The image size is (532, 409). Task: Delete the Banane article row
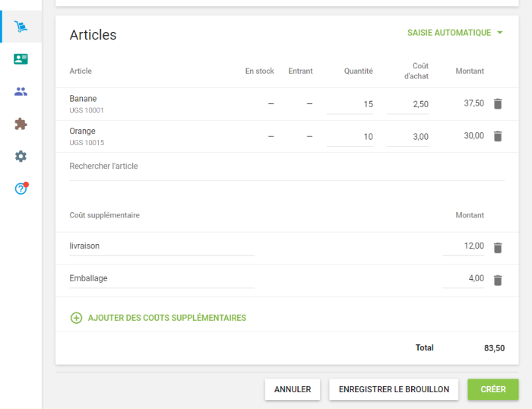tap(498, 104)
